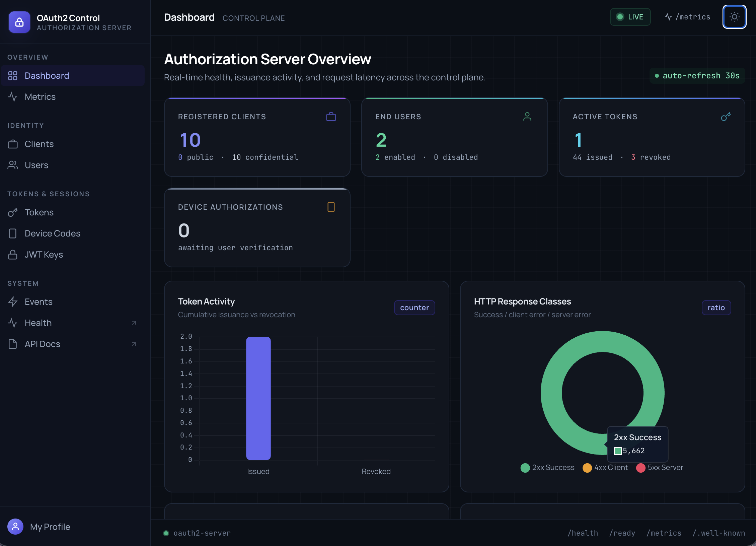This screenshot has width=756, height=546.
Task: Click the Events lightning bolt icon
Action: [x=13, y=302]
